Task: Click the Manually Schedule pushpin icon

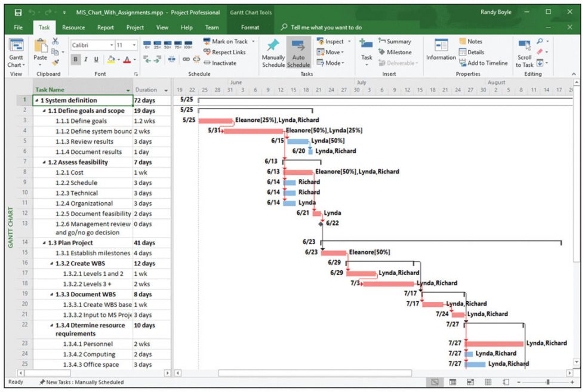Action: (273, 45)
